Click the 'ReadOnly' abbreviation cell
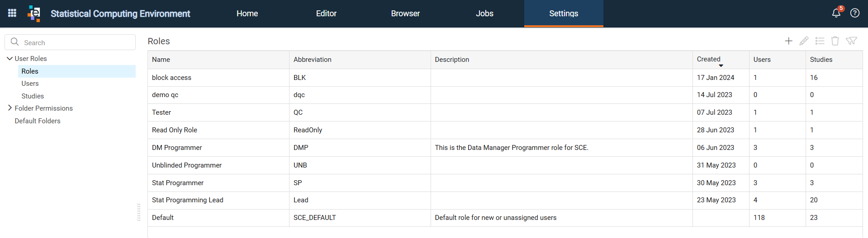 tap(360, 130)
